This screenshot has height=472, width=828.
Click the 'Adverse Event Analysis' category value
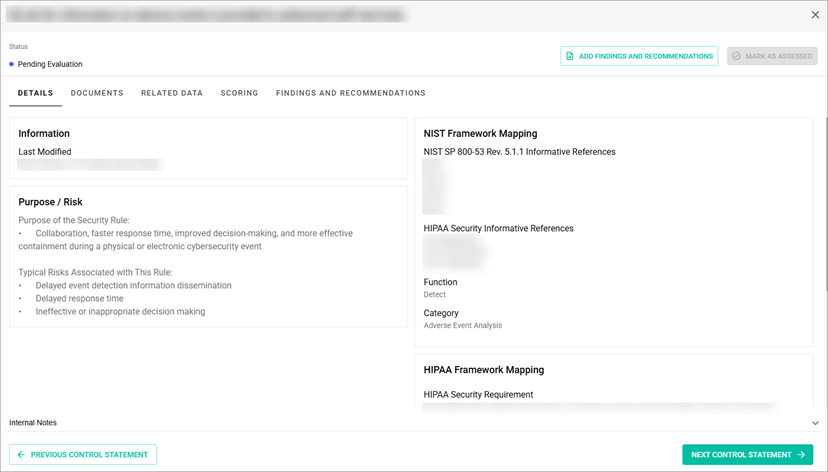[x=463, y=326]
